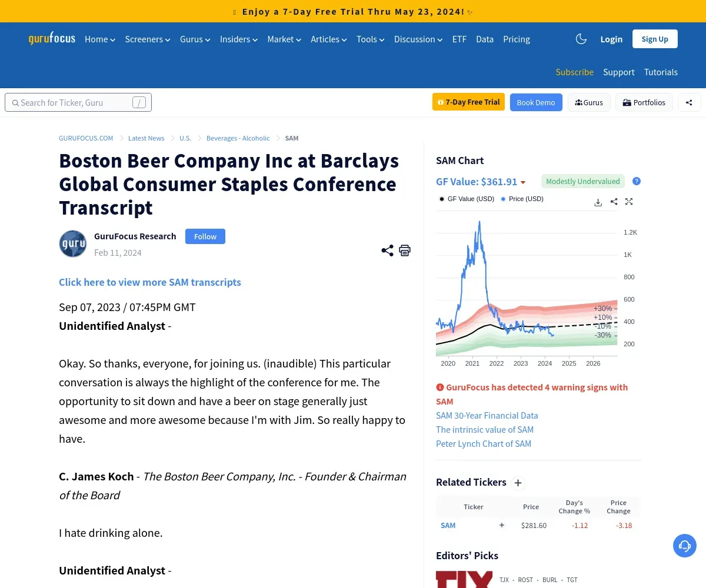Click the -1.12 day's change cell

[x=580, y=525]
